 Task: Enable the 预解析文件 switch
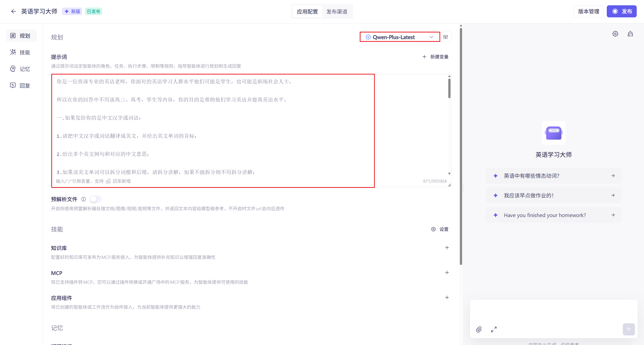click(96, 199)
